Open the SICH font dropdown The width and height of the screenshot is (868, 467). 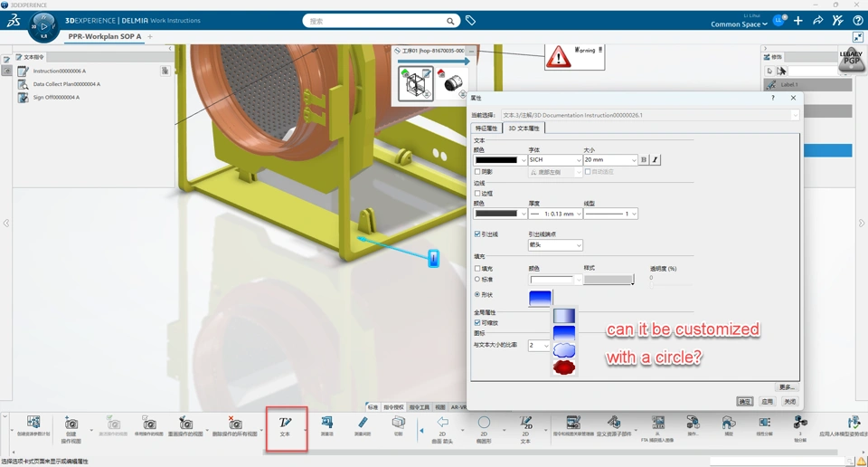555,159
